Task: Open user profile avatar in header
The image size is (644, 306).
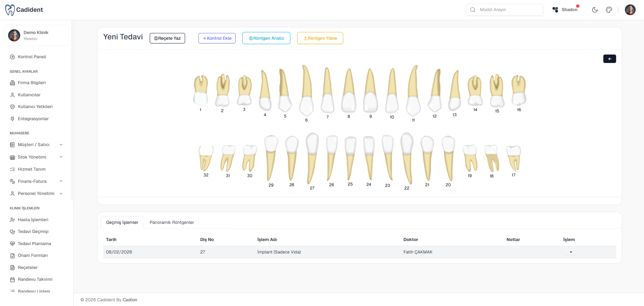Action: tap(630, 10)
